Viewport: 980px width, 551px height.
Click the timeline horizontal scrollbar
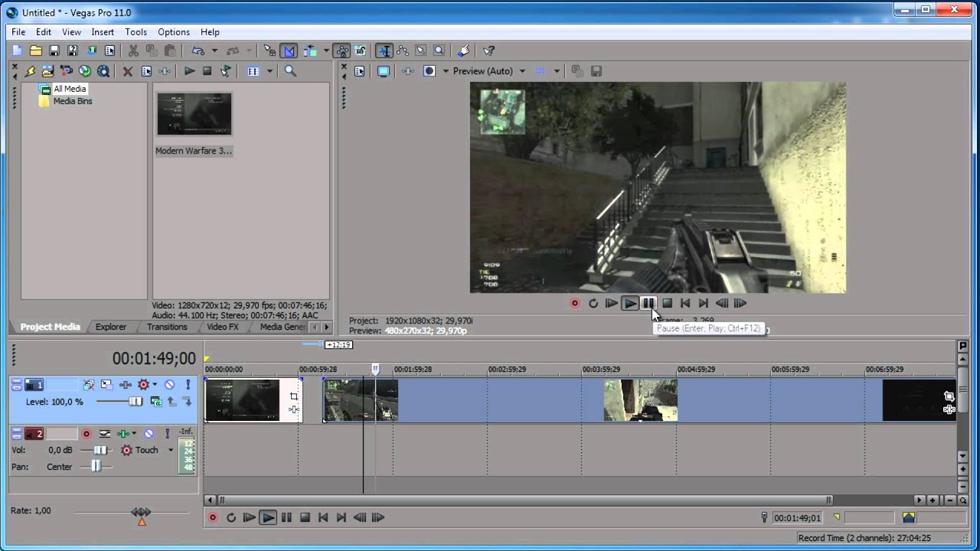tap(524, 500)
